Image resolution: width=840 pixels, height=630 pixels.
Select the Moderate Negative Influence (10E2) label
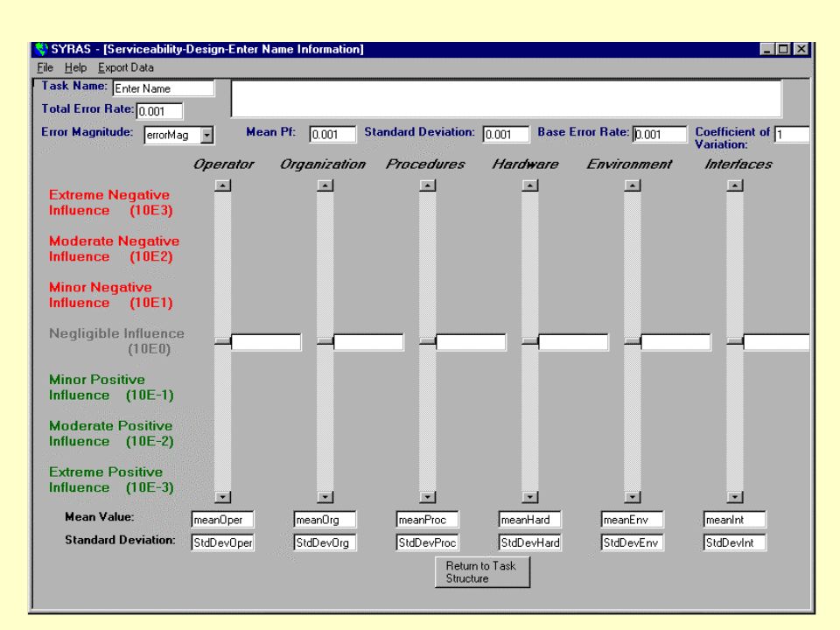[114, 249]
